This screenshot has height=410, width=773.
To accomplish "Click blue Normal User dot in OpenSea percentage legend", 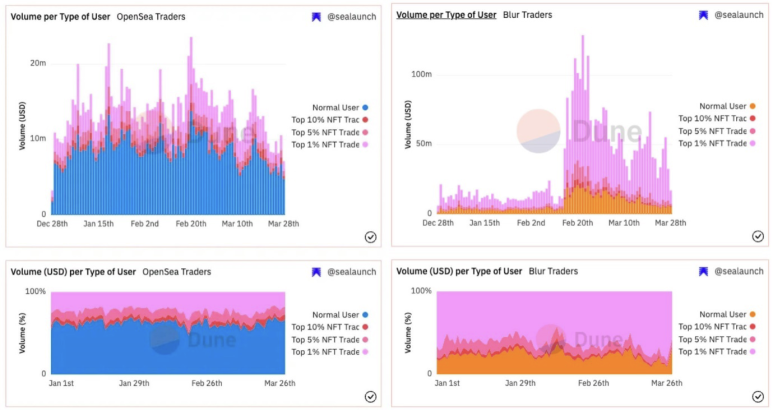I will tap(365, 315).
